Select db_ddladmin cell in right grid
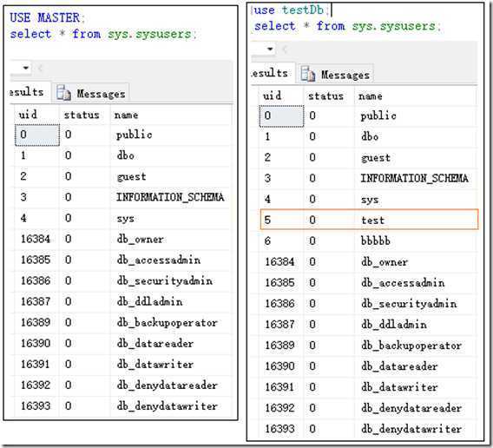The width and height of the screenshot is (493, 448). pos(416,325)
